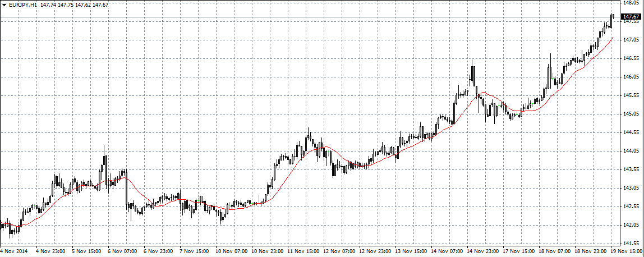Click the OHLC values 147.74 147.75 147.62 147.67
The image size is (644, 257).
point(75,5)
